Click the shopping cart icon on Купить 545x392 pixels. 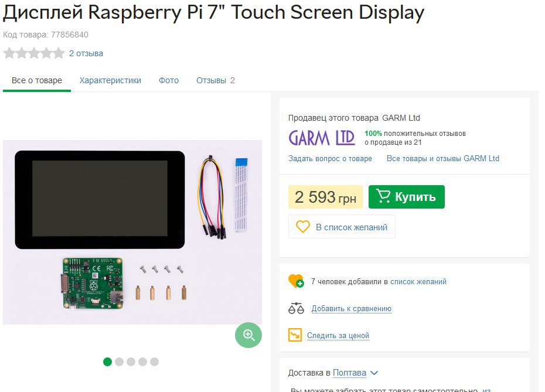pyautogui.click(x=383, y=196)
